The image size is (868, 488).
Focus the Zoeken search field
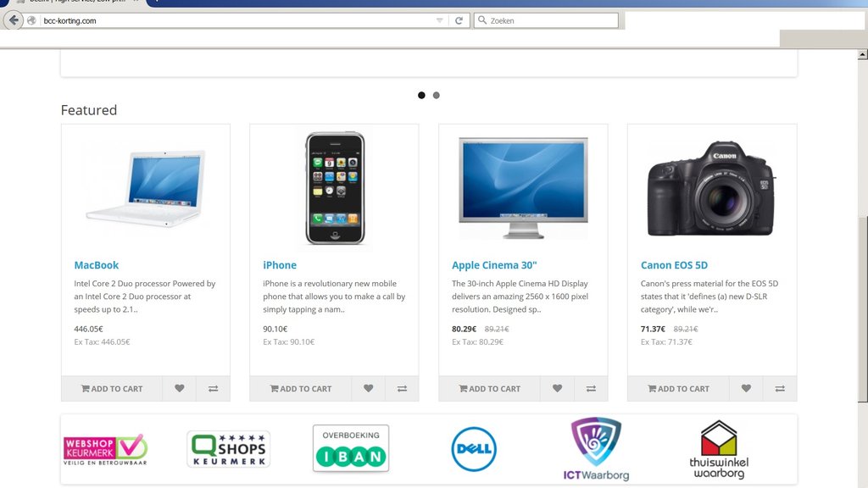pyautogui.click(x=546, y=20)
